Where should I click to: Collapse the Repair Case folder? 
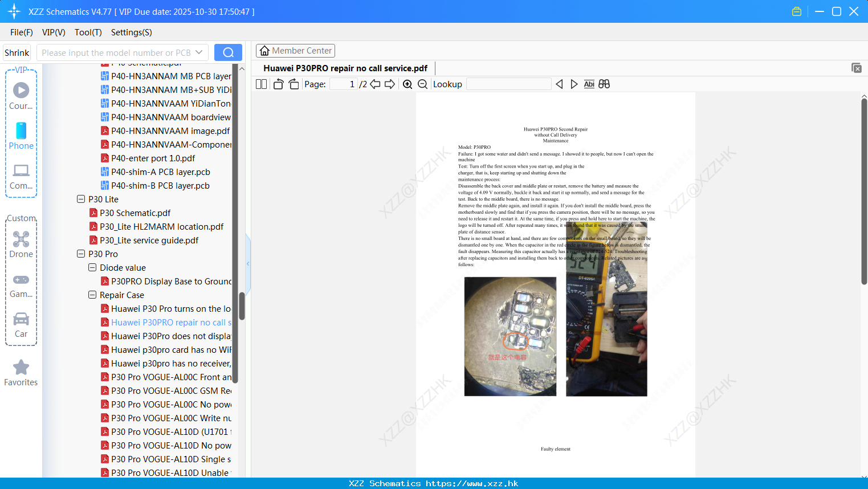92,295
